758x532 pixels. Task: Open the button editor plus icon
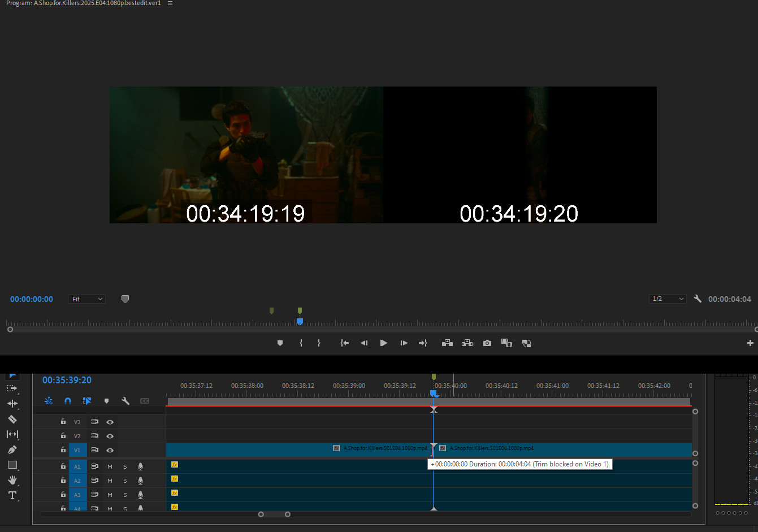point(750,343)
